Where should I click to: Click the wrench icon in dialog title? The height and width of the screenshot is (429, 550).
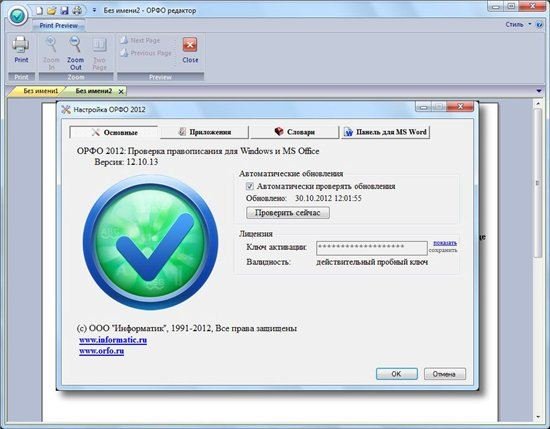tap(66, 109)
